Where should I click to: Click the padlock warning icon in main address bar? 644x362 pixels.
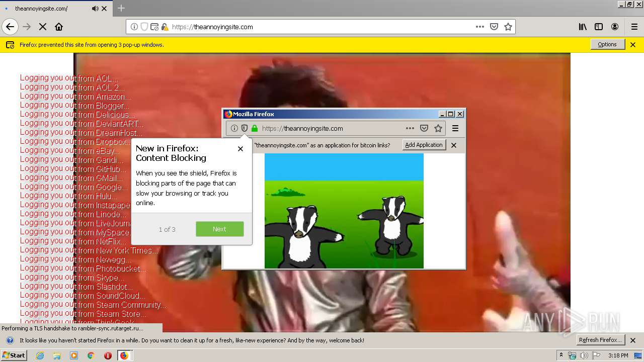(165, 27)
